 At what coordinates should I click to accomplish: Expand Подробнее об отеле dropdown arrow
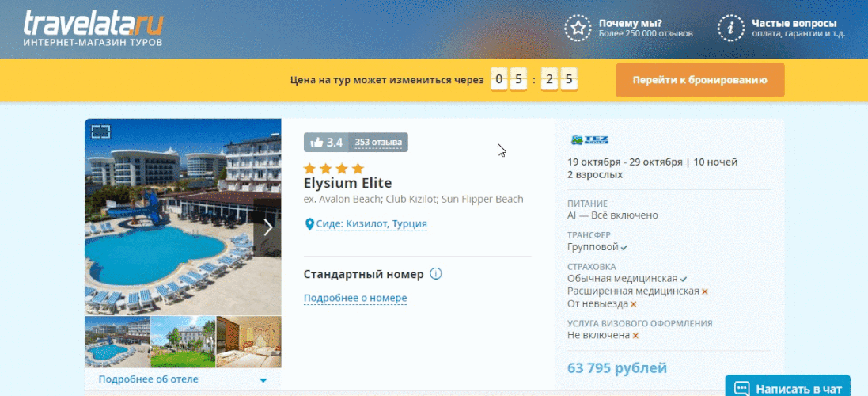click(x=263, y=380)
